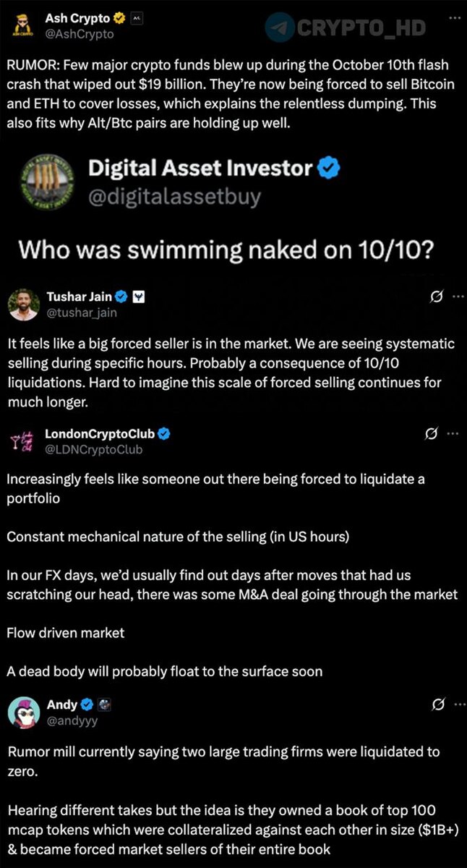The image size is (467, 868).
Task: Open Ash Crypto's profile avatar
Action: coord(22,26)
